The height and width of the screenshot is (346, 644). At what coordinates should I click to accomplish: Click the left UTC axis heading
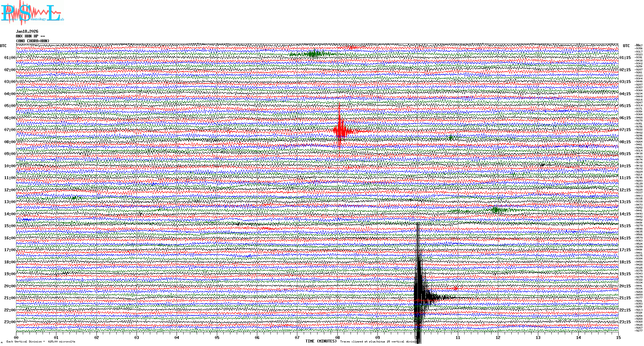point(3,46)
